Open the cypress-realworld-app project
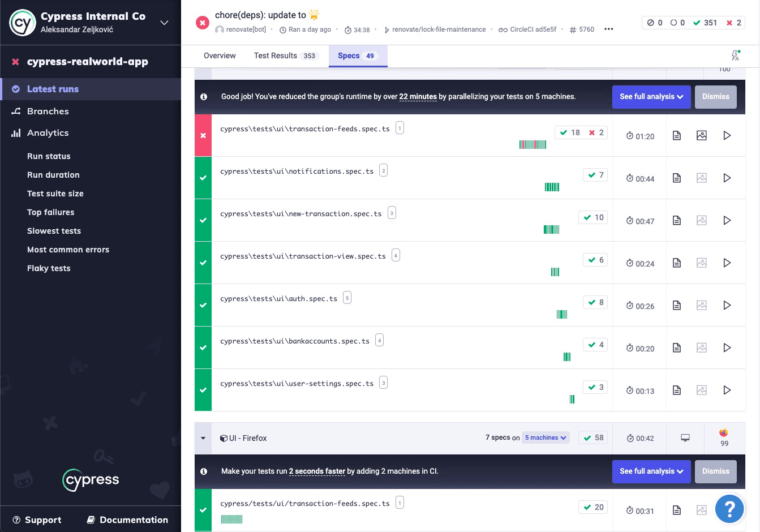Image resolution: width=760 pixels, height=532 pixels. [x=88, y=62]
